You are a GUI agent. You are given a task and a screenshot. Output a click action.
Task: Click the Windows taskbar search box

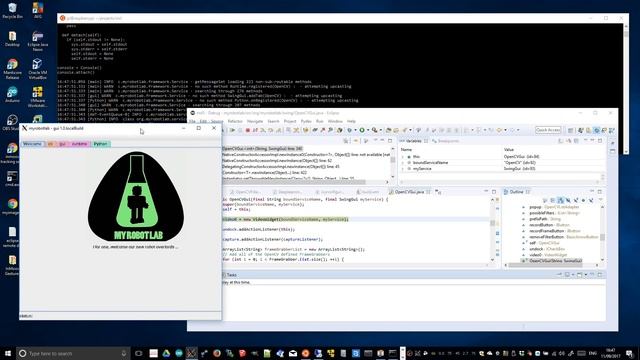(x=73, y=353)
